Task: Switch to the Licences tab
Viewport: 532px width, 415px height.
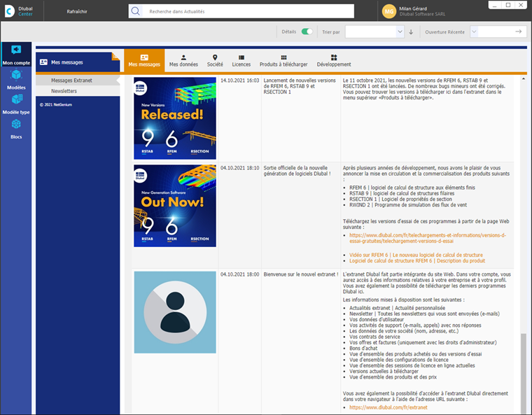Action: click(241, 60)
